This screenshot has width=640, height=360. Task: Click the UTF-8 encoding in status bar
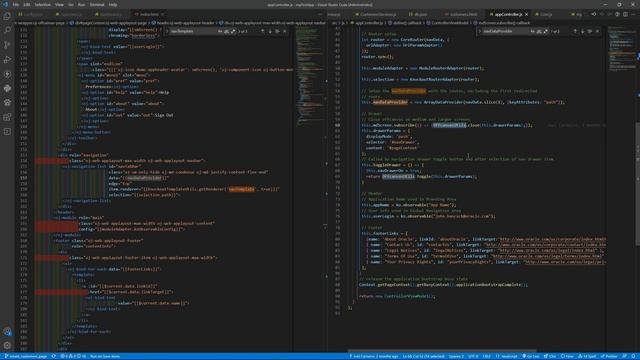pyautogui.click(x=473, y=356)
